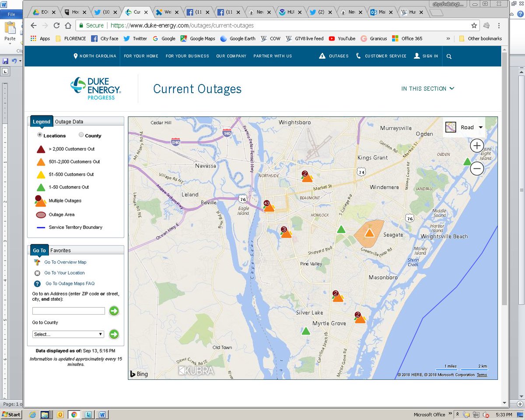Switch to the Outage Data tab
Image resolution: width=525 pixels, height=420 pixels.
[x=69, y=122]
